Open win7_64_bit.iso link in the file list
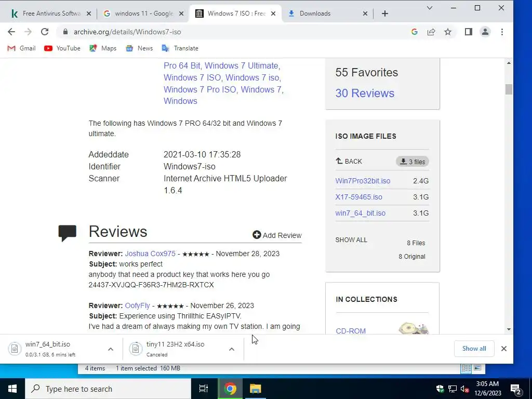The height and width of the screenshot is (399, 532). (x=361, y=213)
